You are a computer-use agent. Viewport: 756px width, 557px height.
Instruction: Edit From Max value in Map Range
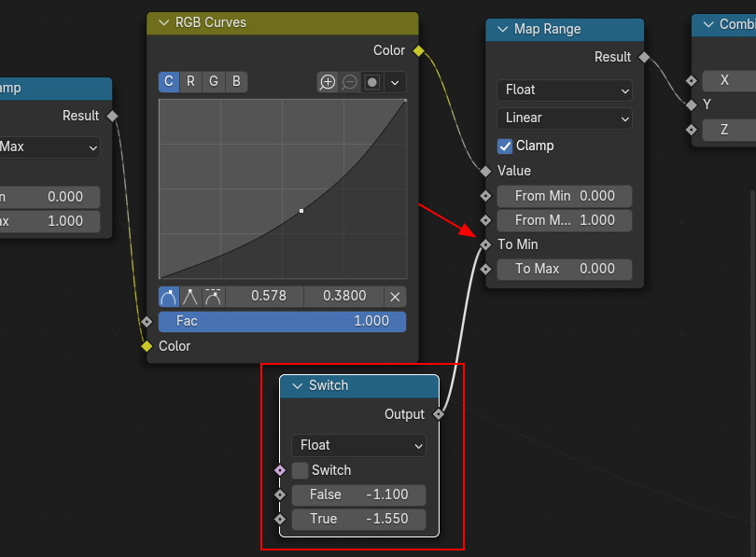pyautogui.click(x=565, y=220)
